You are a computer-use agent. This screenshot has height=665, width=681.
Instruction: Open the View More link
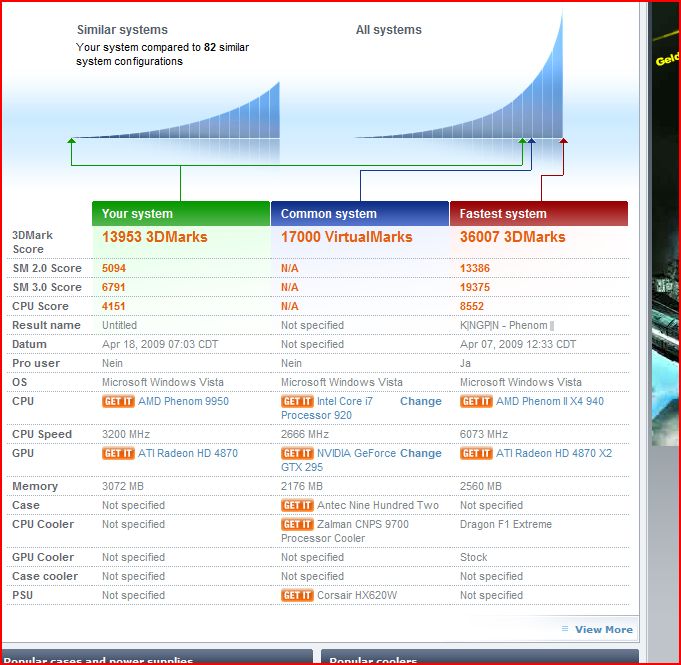604,629
